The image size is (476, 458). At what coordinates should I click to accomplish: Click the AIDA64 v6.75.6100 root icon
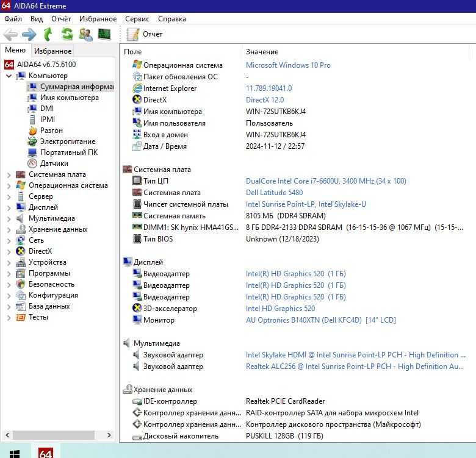coord(9,64)
